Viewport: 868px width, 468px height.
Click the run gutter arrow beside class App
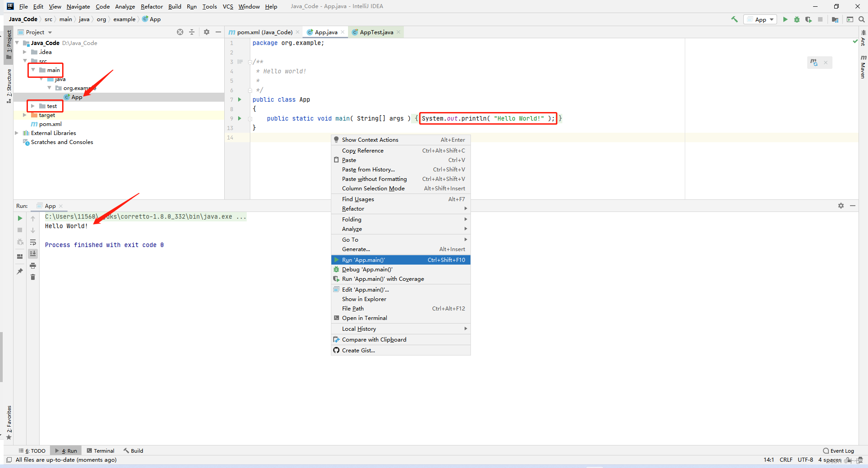coord(240,99)
